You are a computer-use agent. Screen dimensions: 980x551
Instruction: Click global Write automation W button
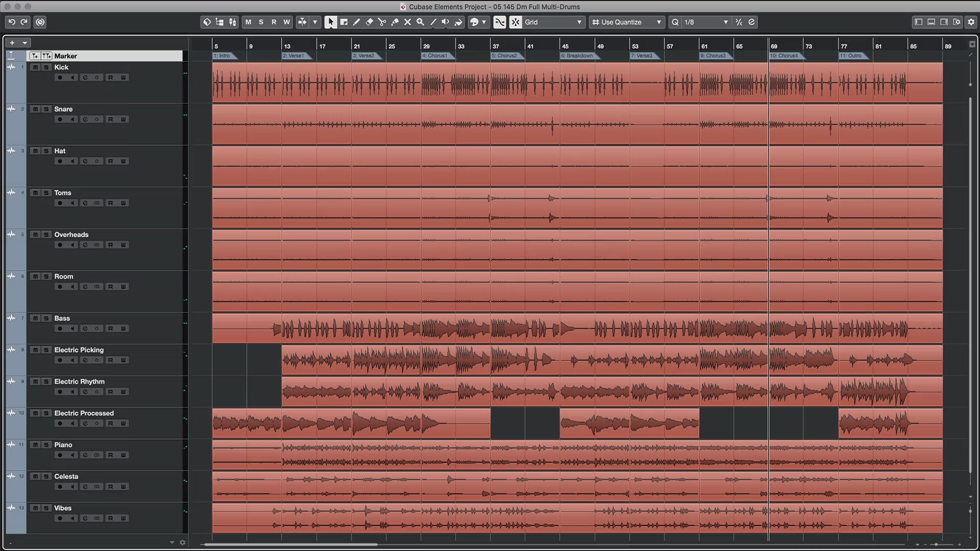tap(286, 22)
